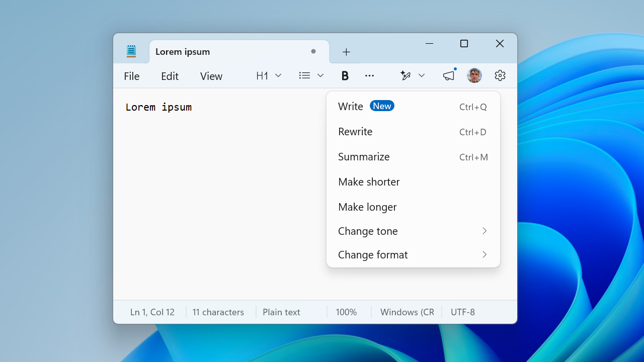Choose Write from the AI menu
Viewport: 644px width, 362px height.
click(x=413, y=107)
